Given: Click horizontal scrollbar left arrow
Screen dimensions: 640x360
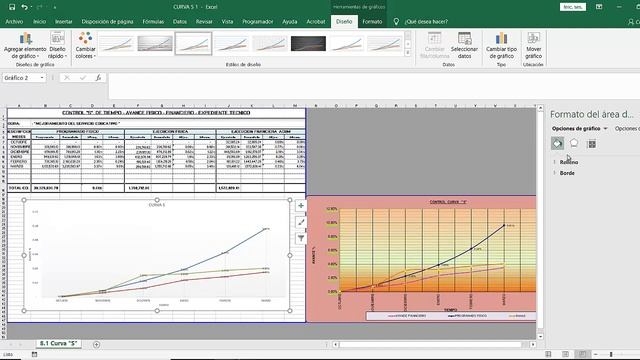Looking at the screenshot, I should click(335, 344).
